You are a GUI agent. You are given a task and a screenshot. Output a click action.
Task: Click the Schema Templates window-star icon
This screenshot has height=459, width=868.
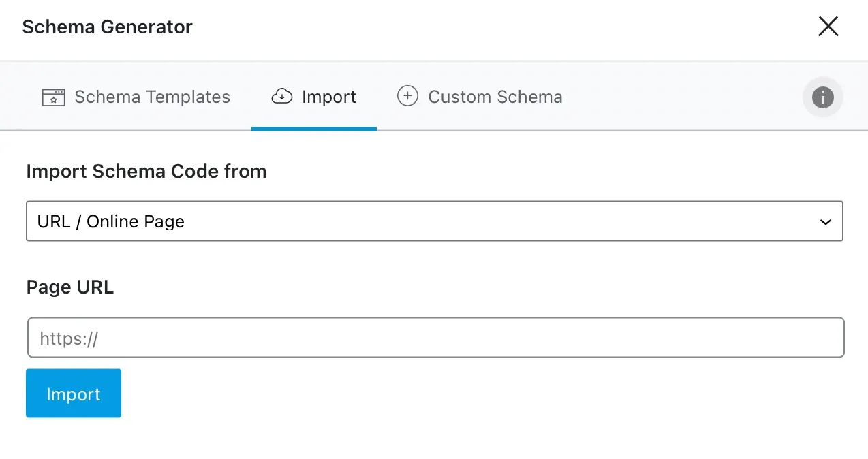[53, 97]
